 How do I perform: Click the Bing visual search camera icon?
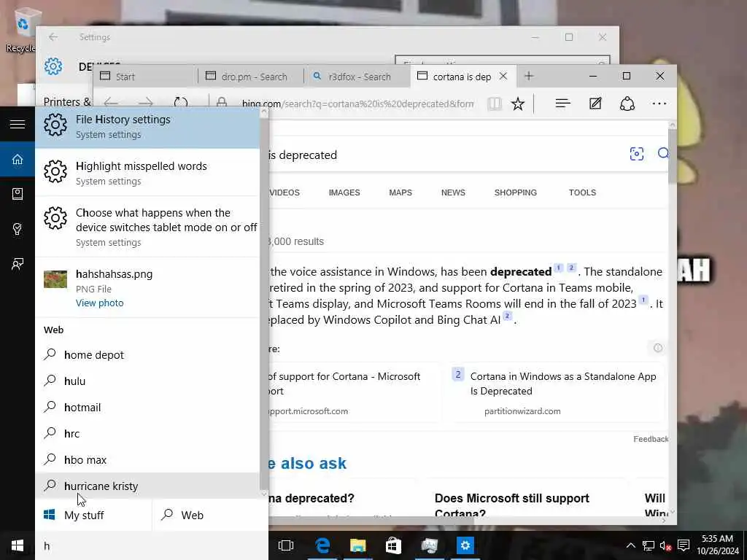(636, 154)
